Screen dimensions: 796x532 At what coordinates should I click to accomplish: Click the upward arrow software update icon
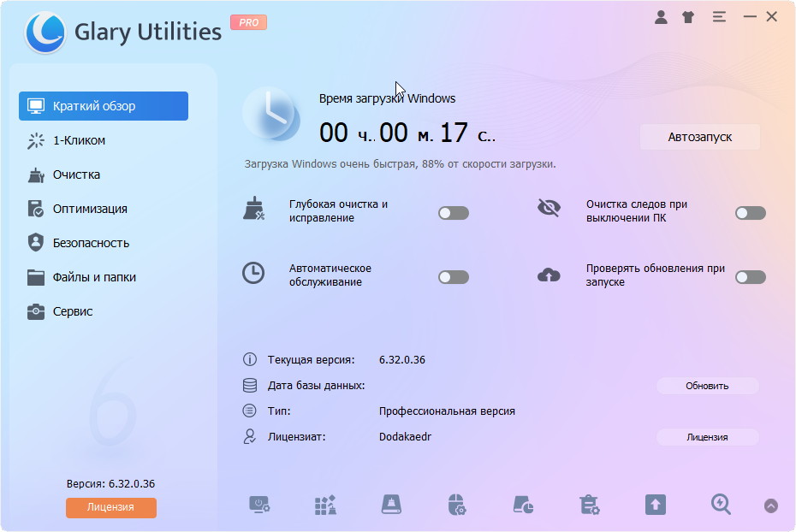click(x=655, y=505)
